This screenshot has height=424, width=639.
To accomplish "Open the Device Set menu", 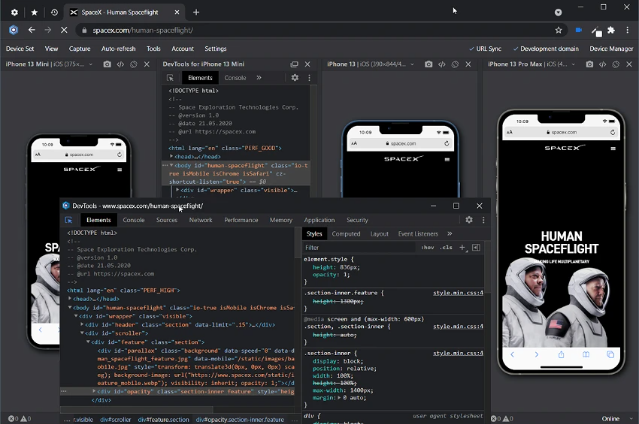I will tap(20, 49).
